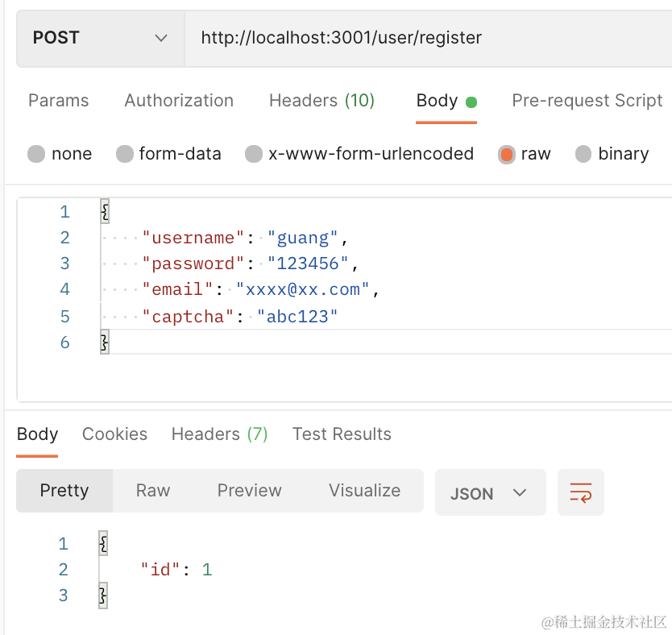
Task: Click the captcha line in body editor
Action: (x=242, y=317)
